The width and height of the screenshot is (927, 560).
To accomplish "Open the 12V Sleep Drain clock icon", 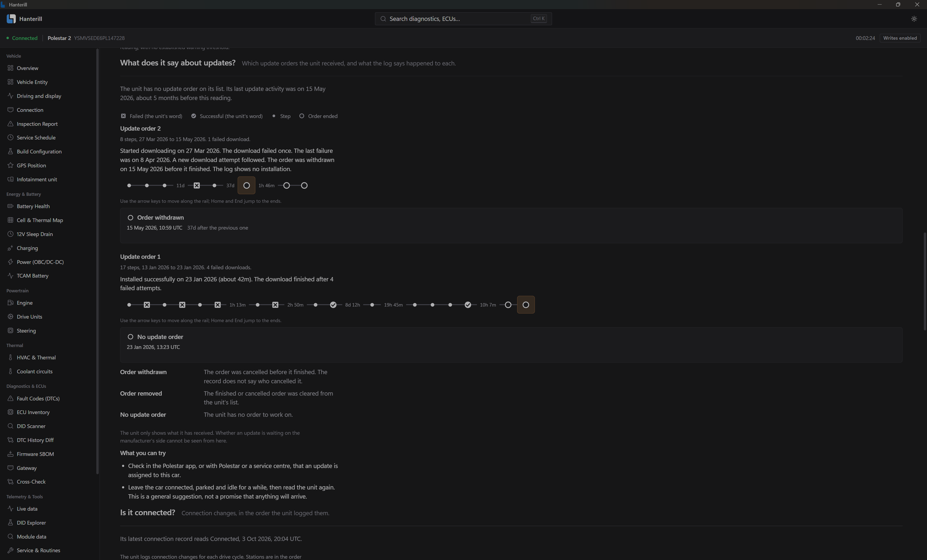I will (x=10, y=234).
